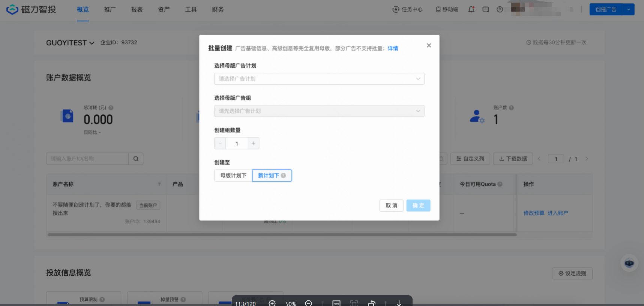Rotate the image in the viewer
Image resolution: width=644 pixels, height=306 pixels.
[372, 303]
